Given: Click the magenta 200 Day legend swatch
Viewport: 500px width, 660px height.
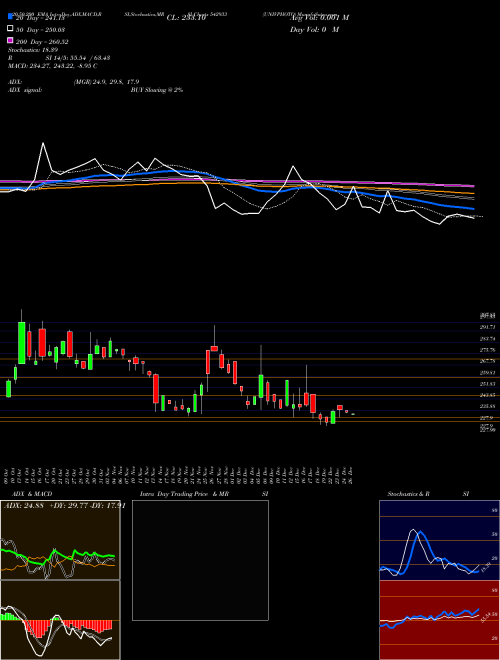Looking at the screenshot, I should click(x=10, y=41).
